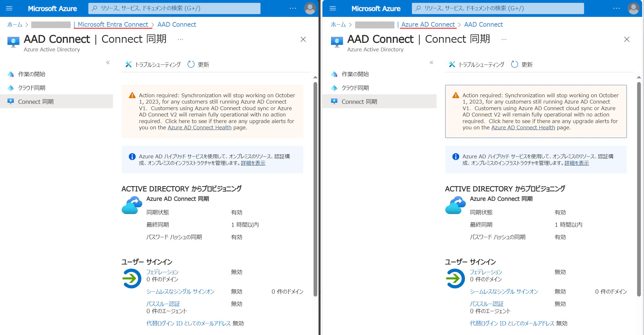Click search box in right Azure portal
The height and width of the screenshot is (335, 644).
point(498,8)
